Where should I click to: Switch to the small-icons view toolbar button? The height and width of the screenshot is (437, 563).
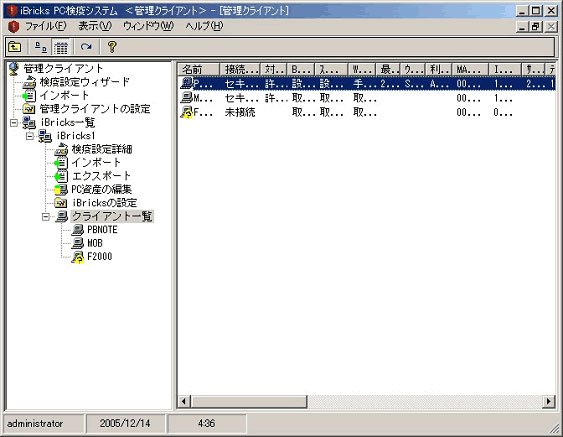41,47
